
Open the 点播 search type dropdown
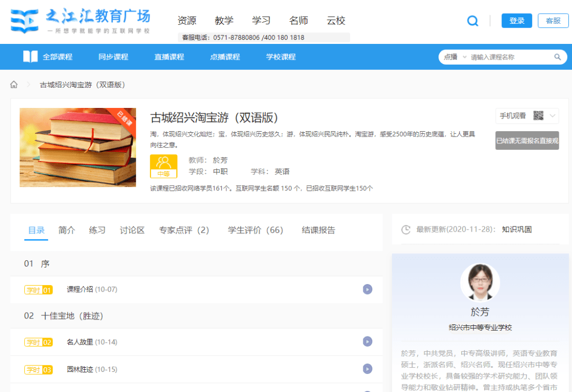pyautogui.click(x=455, y=57)
